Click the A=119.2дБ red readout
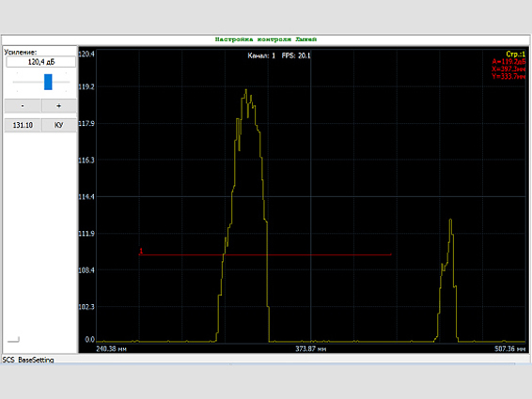532x399 pixels. 509,61
